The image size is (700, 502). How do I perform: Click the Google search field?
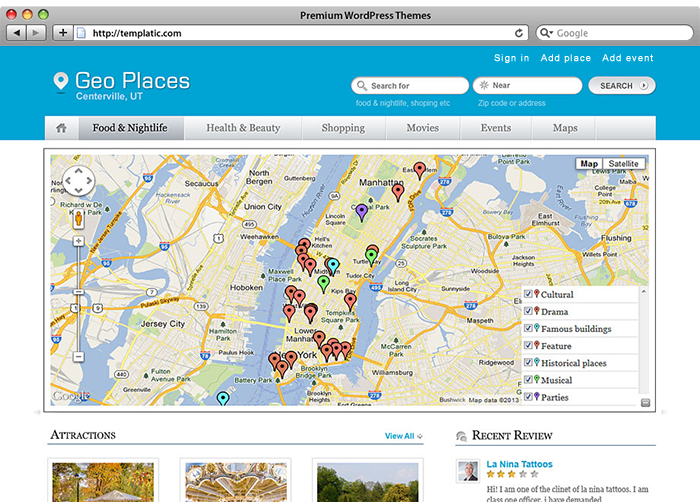[614, 33]
